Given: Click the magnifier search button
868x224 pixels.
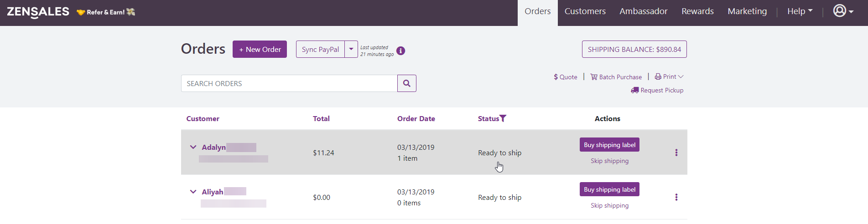Looking at the screenshot, I should (406, 83).
